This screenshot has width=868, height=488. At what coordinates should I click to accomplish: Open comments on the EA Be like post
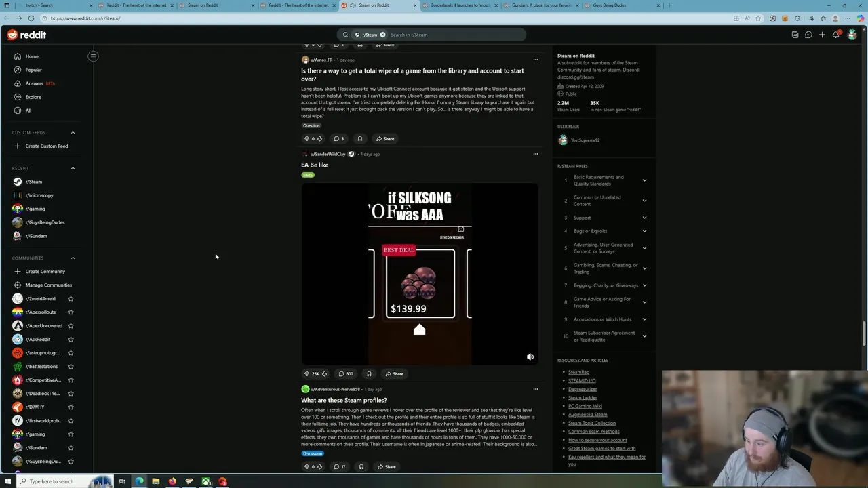tap(346, 373)
